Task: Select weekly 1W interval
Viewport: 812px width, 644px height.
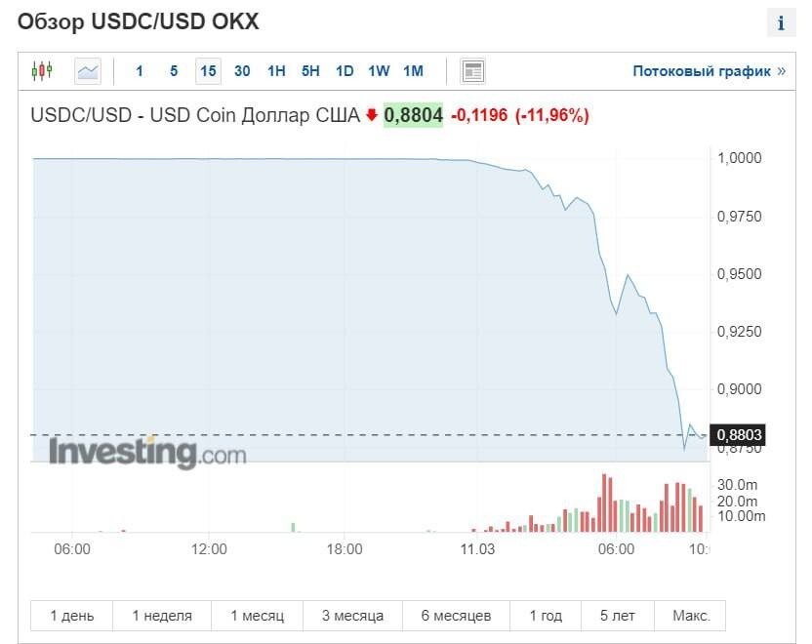Action: click(379, 70)
